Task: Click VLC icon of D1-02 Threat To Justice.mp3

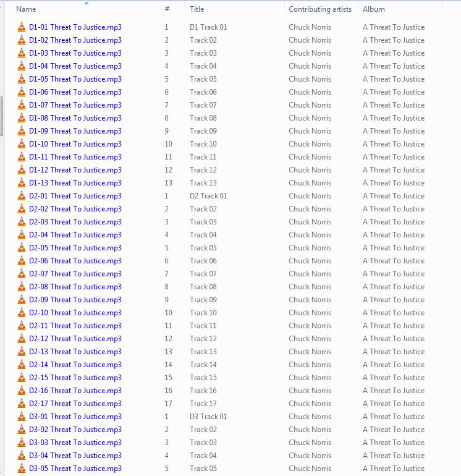Action: click(x=22, y=40)
